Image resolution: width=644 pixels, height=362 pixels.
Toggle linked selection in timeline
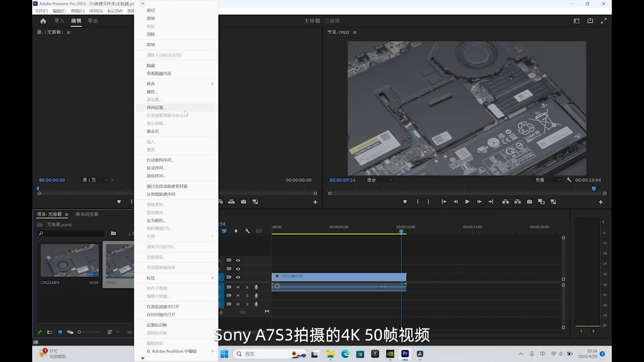pyautogui.click(x=224, y=231)
